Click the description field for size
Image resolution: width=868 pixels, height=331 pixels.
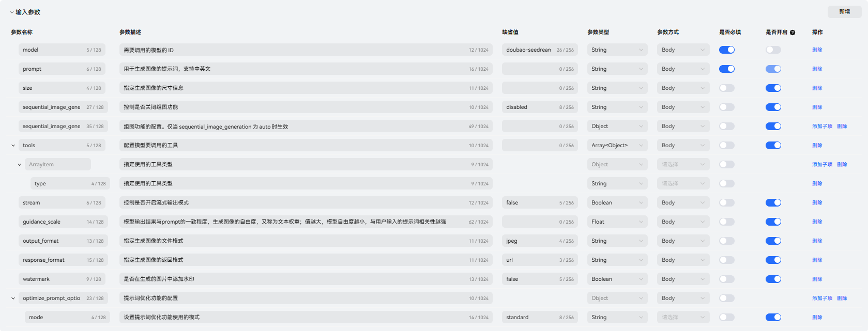tap(306, 88)
